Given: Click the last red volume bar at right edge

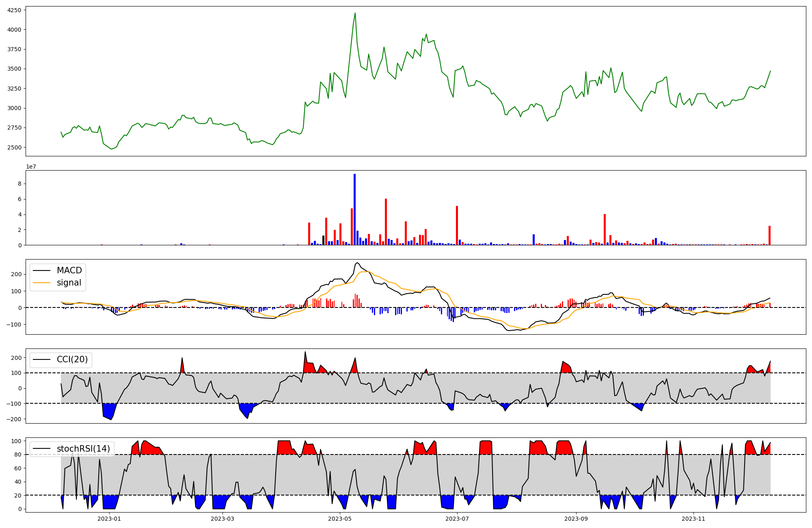Looking at the screenshot, I should pyautogui.click(x=769, y=235).
